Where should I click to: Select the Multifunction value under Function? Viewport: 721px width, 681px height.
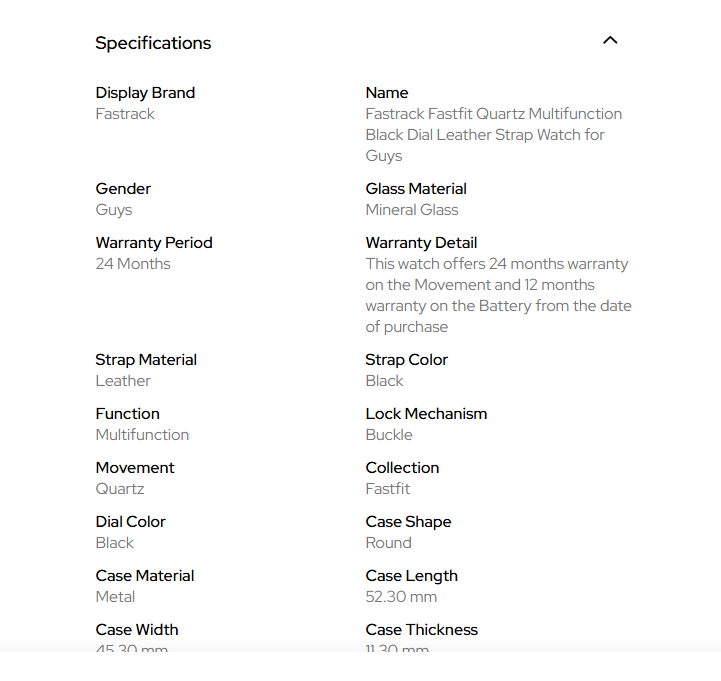click(142, 435)
